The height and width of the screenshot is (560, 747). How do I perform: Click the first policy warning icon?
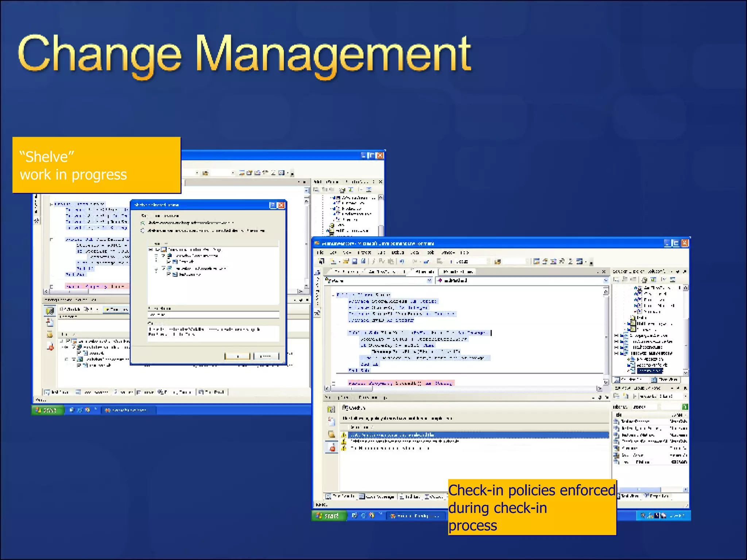(x=344, y=435)
